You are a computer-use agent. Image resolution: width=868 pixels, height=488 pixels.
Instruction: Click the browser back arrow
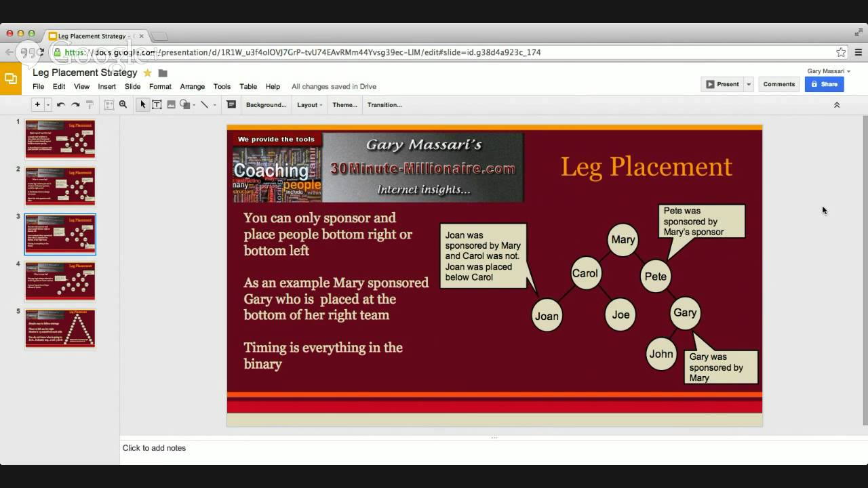(x=8, y=52)
